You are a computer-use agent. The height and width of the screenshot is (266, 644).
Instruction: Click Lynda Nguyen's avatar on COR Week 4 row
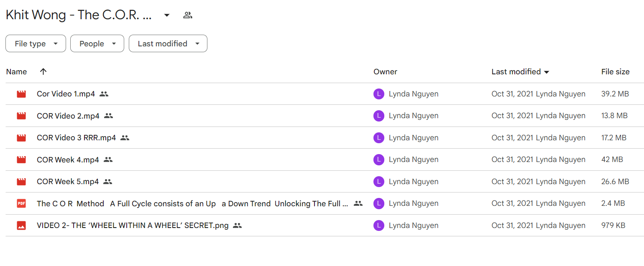pyautogui.click(x=378, y=160)
